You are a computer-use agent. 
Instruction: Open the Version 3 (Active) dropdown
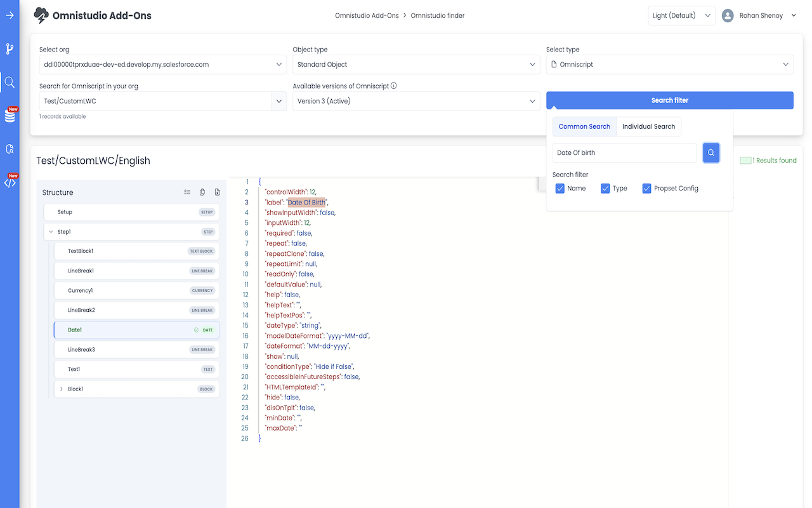(416, 101)
